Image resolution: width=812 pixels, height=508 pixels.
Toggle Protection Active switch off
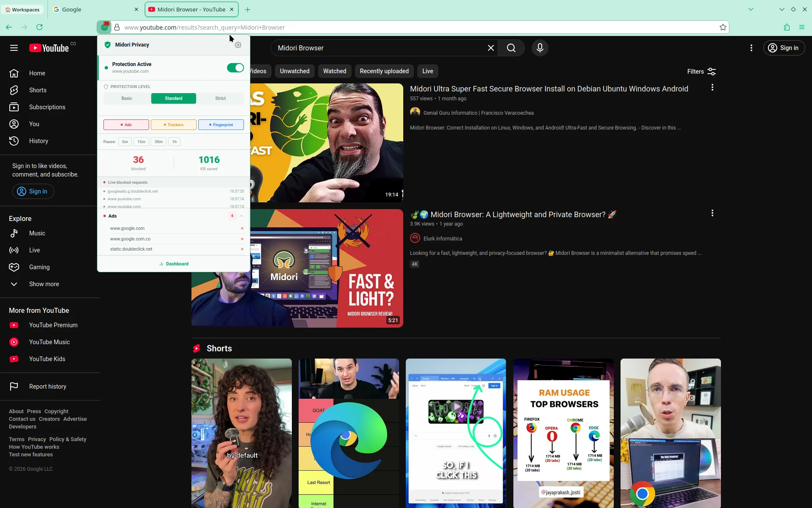(235, 68)
